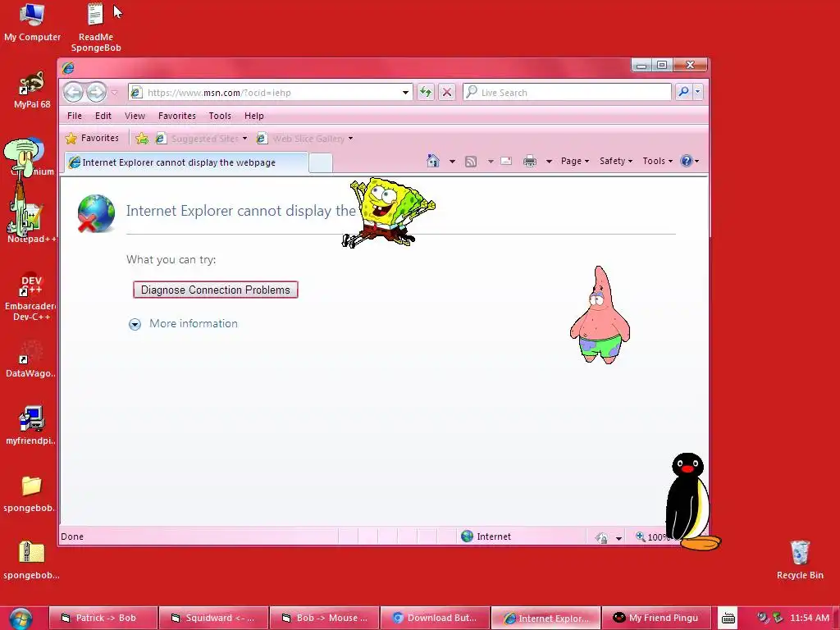
Task: Select the 'Internet Explorer cannot display the webpage' tab
Action: [x=186, y=162]
